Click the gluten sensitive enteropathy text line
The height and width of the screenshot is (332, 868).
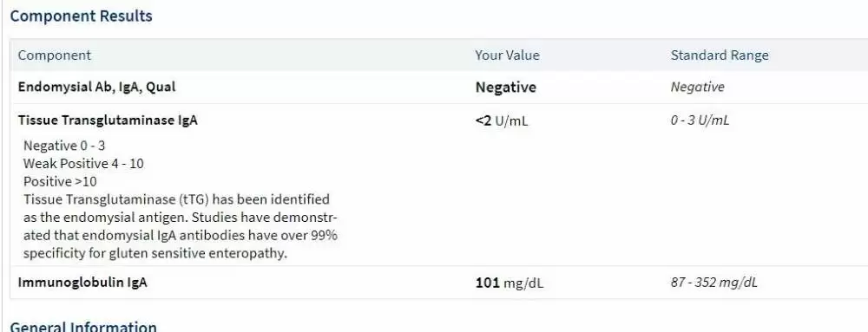point(155,254)
